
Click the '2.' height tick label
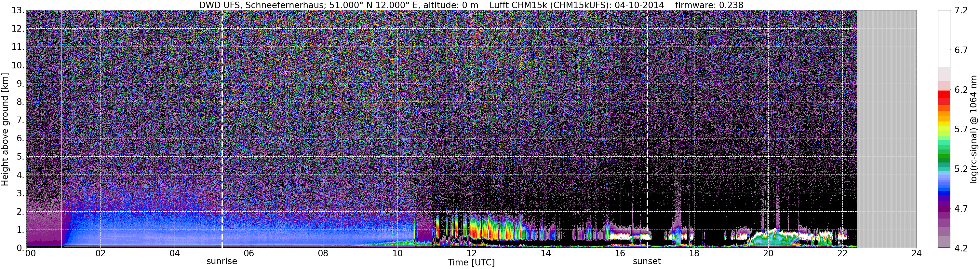click(x=20, y=211)
